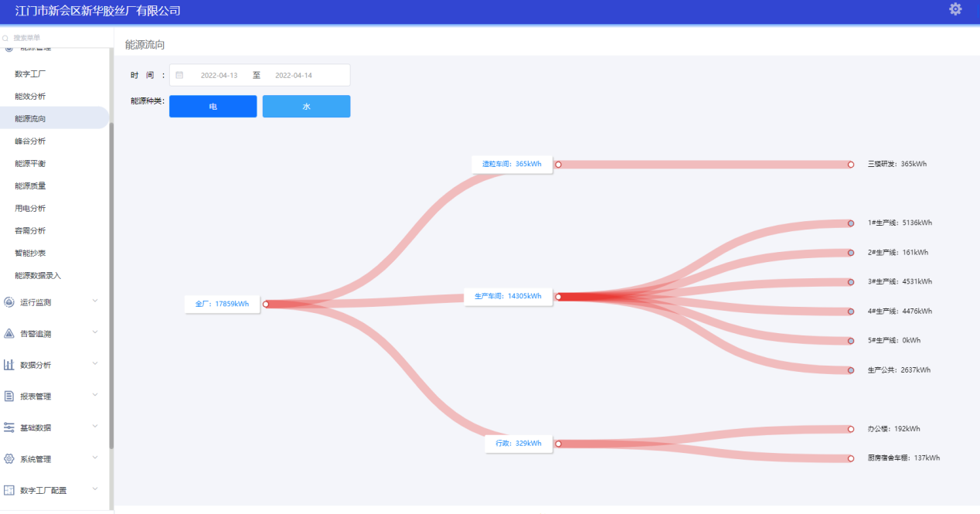Click the 运行监测 menu icon

click(9, 302)
